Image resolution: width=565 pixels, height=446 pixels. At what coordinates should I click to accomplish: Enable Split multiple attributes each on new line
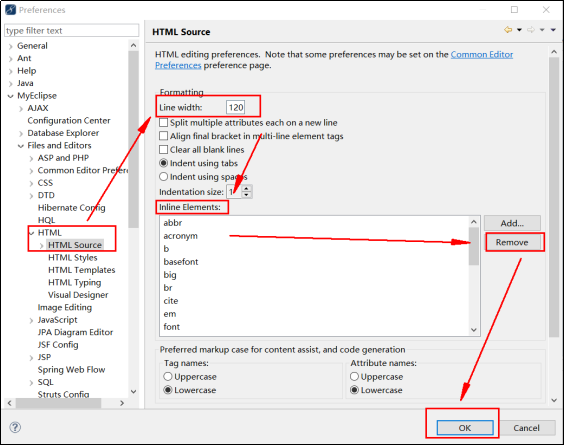click(x=164, y=122)
